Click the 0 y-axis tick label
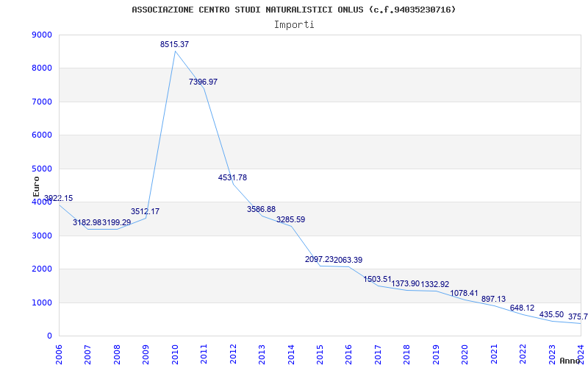This screenshot has height=368, width=588. coord(49,336)
